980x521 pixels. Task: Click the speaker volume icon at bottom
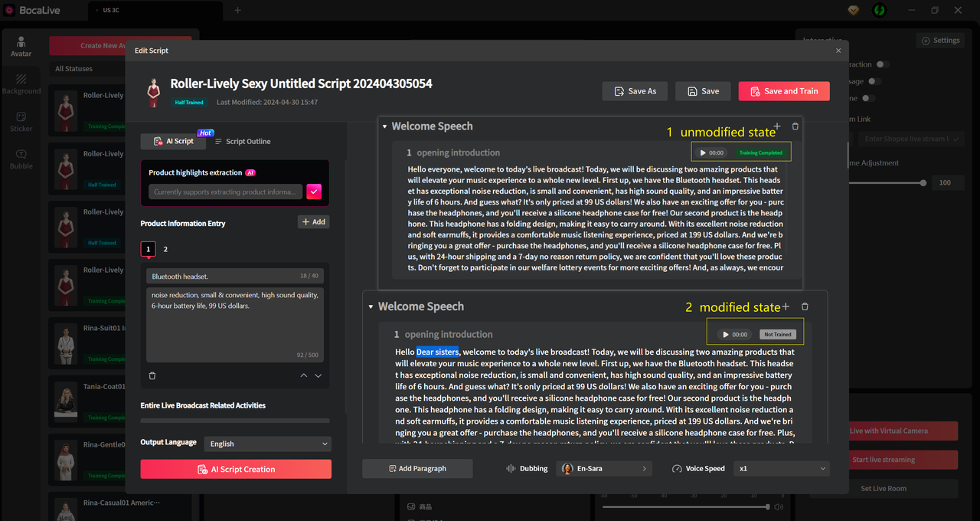point(779,506)
